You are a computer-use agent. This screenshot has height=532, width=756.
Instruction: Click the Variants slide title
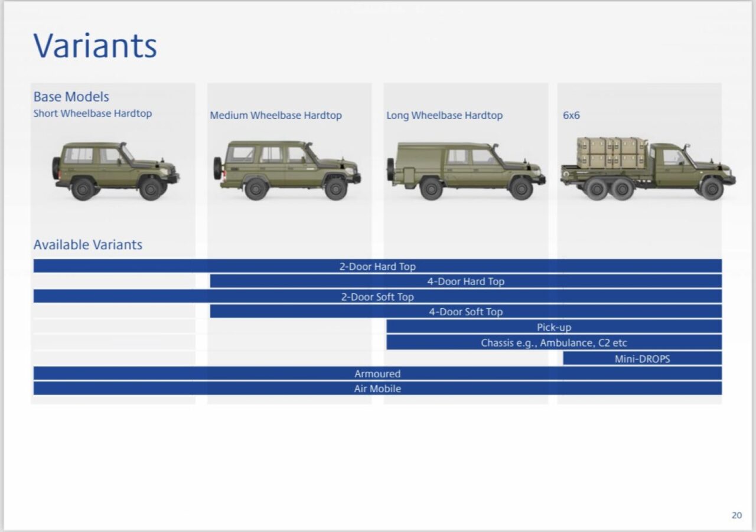tap(95, 45)
